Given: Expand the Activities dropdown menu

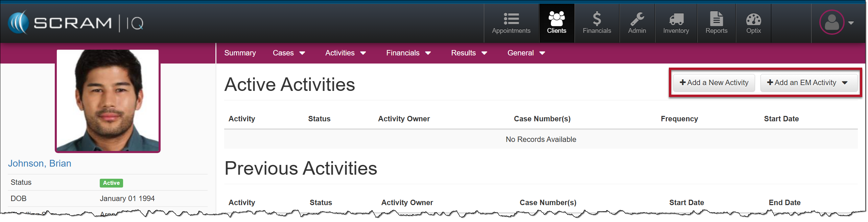Looking at the screenshot, I should (345, 53).
